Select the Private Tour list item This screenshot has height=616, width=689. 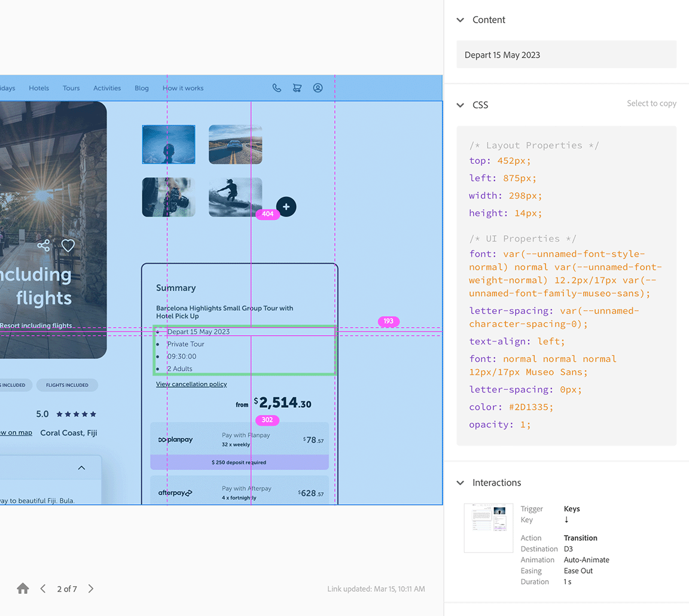[185, 344]
